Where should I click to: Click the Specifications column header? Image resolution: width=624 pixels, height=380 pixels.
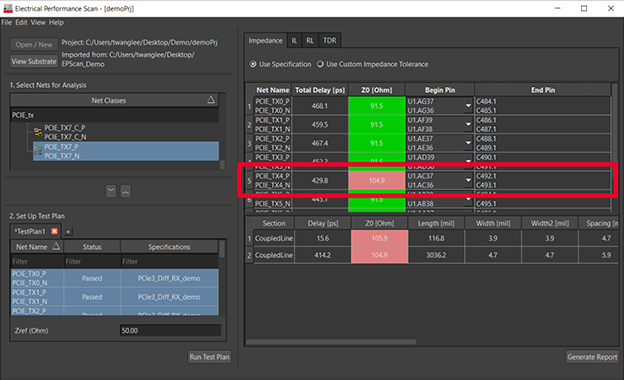169,247
